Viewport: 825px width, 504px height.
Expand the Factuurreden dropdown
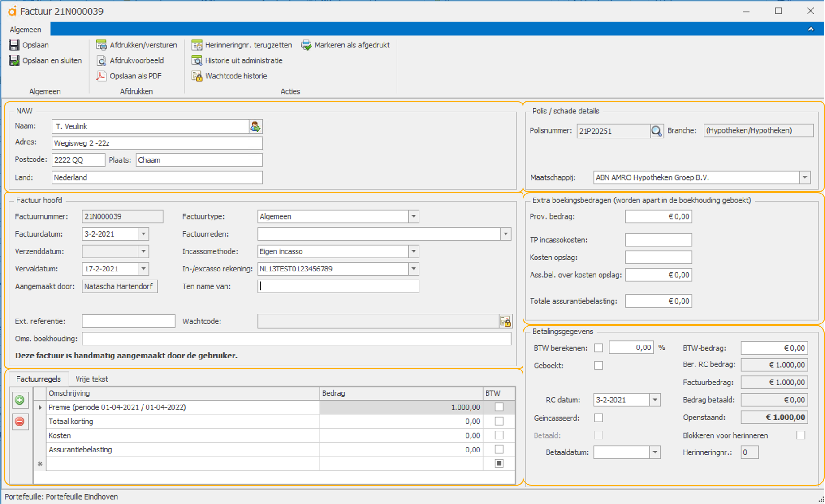tap(506, 234)
